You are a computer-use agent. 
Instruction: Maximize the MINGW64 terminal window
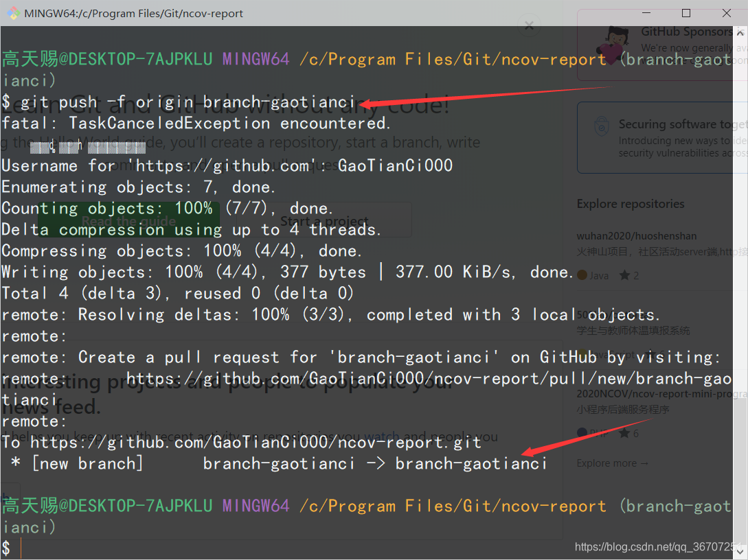(x=686, y=13)
